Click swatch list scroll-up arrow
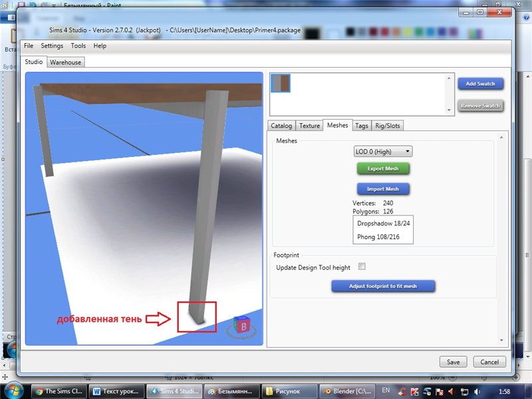 (449, 78)
